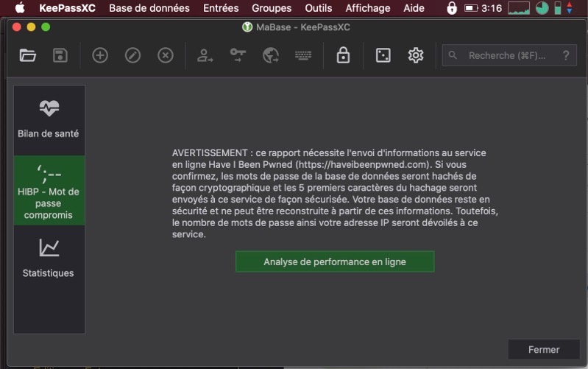588x369 pixels.
Task: Open settings with the gear icon
Action: [x=416, y=55]
